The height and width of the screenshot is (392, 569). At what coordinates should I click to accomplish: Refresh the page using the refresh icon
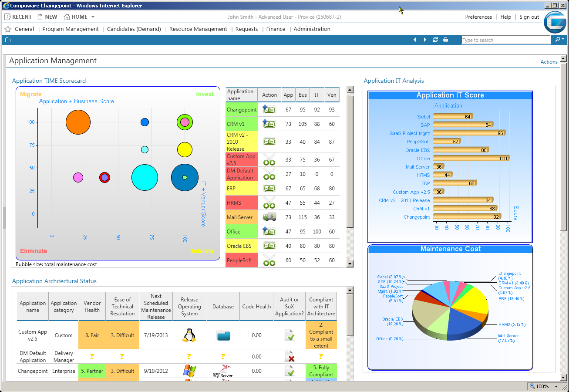point(435,40)
